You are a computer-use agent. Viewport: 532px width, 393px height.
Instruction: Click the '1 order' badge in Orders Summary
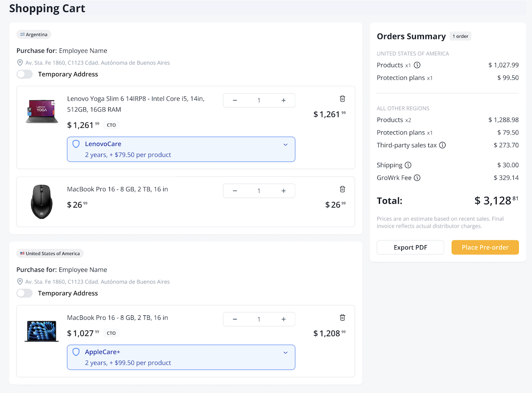pos(460,36)
